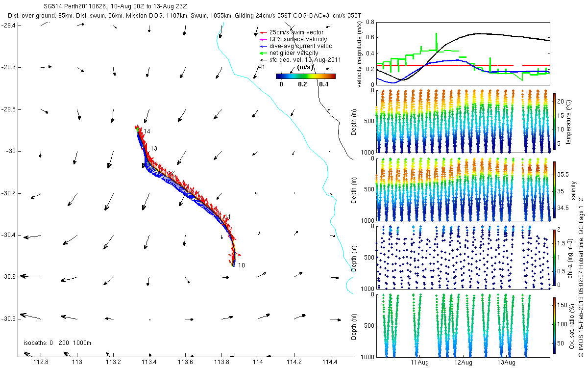Click latitude tick "-29.4"
Screen dimensions: 588x368
point(9,25)
